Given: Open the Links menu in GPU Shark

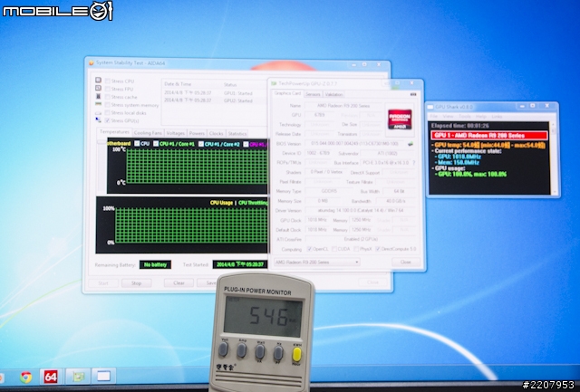Looking at the screenshot, I should [498, 117].
